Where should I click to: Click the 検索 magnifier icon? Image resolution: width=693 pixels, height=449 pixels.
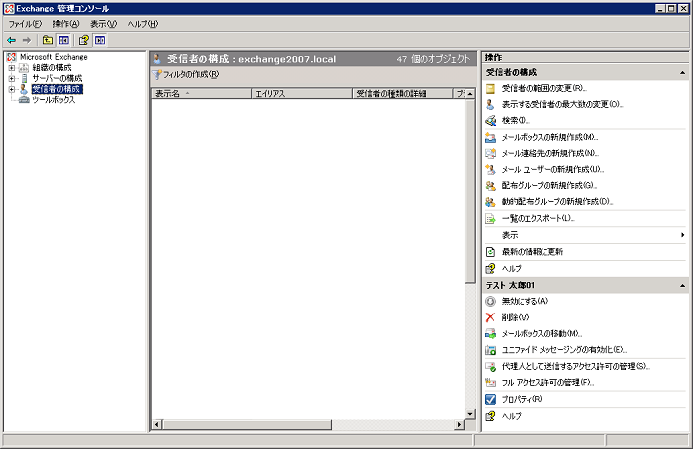tap(490, 120)
